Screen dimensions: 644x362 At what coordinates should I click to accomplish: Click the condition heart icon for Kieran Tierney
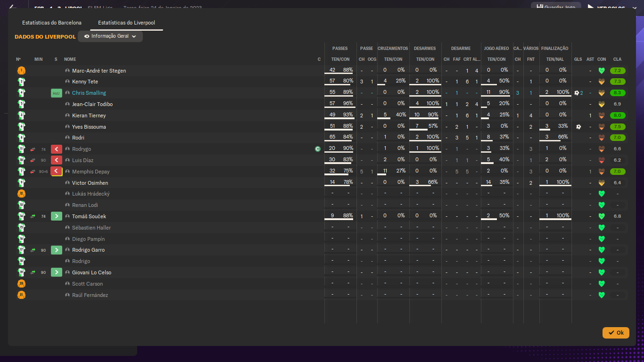point(602,115)
